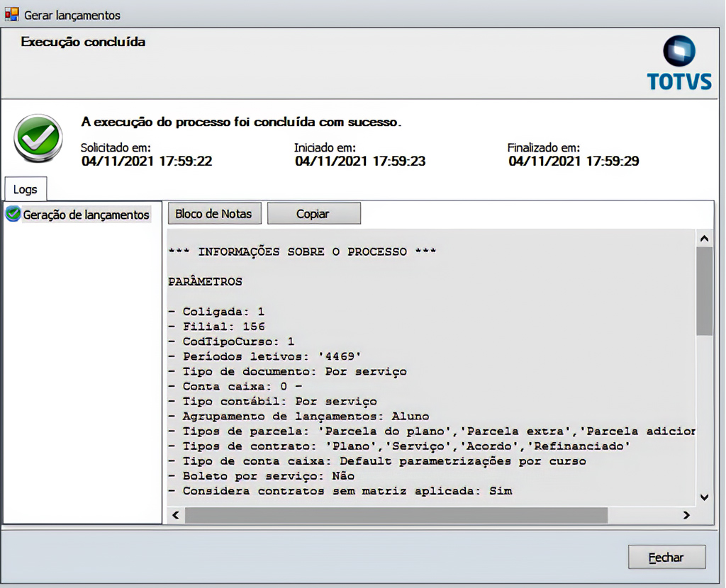The width and height of the screenshot is (726, 588).
Task: Click the check icon beside Geração de lançamentos
Action: coord(13,214)
